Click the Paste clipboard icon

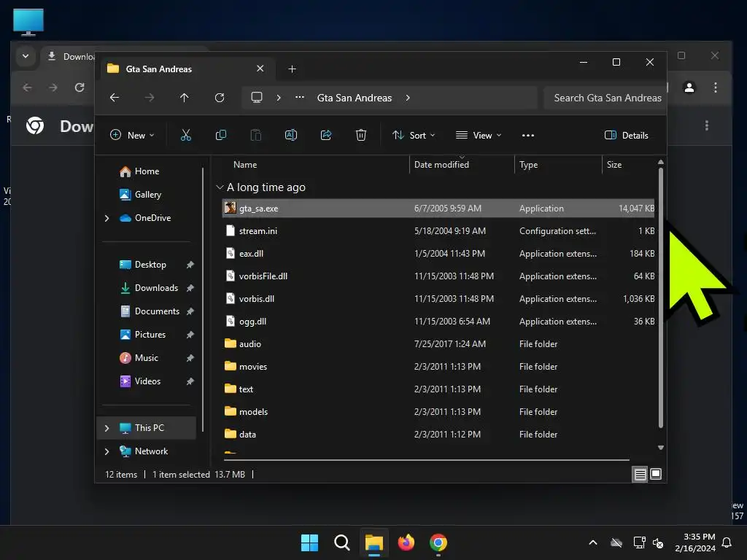pos(256,135)
